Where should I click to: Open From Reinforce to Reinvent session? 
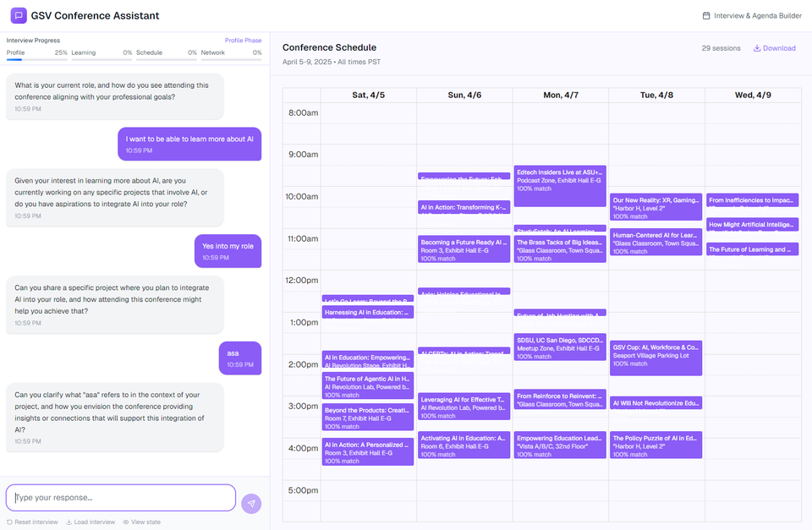(x=560, y=400)
